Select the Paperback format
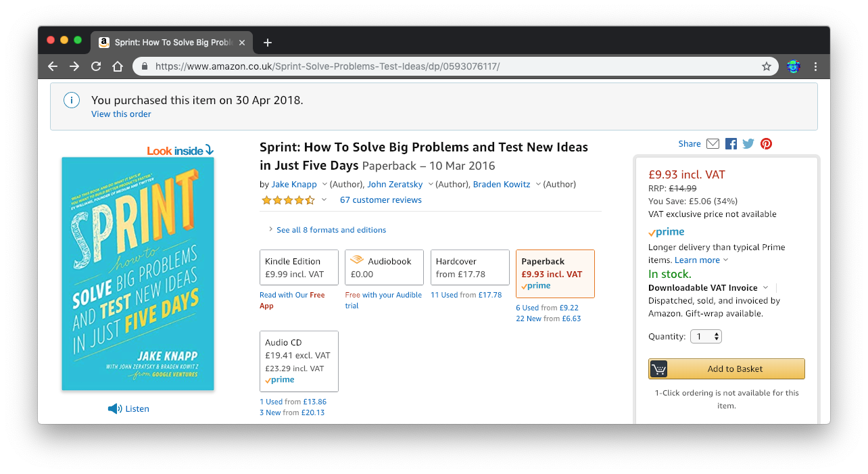Image resolution: width=868 pixels, height=474 pixels. (555, 274)
